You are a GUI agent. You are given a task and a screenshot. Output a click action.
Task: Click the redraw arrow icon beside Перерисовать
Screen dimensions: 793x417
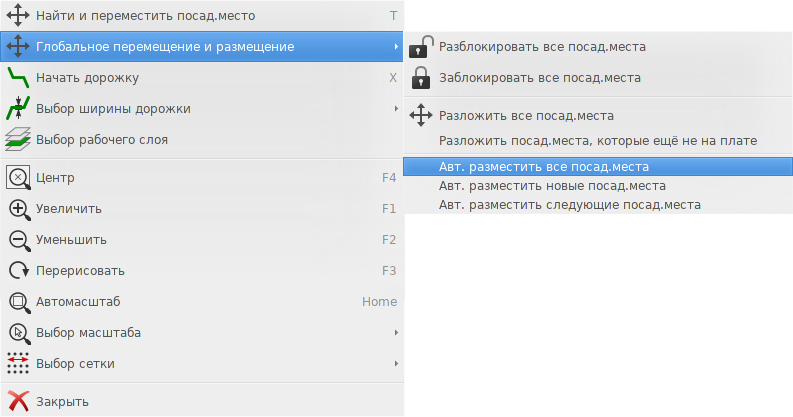(19, 271)
